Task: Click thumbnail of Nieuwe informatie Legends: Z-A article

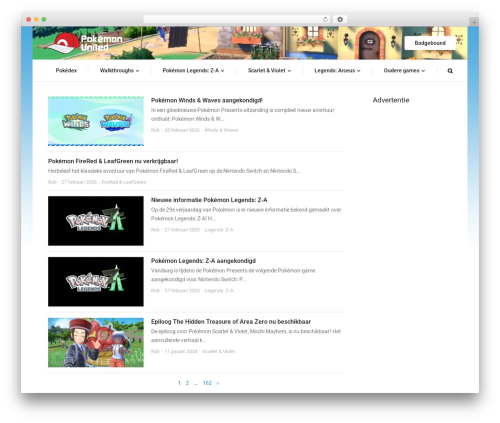Action: [96, 221]
